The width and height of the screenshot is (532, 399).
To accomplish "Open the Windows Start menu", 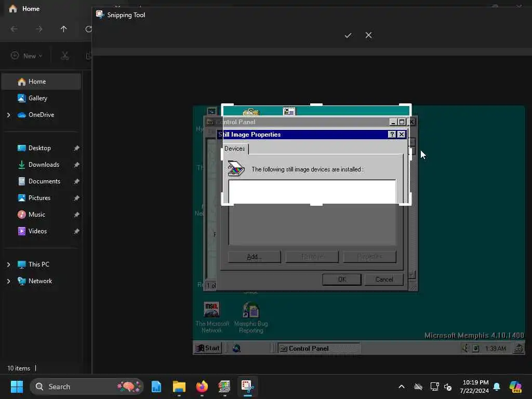I will (x=17, y=387).
